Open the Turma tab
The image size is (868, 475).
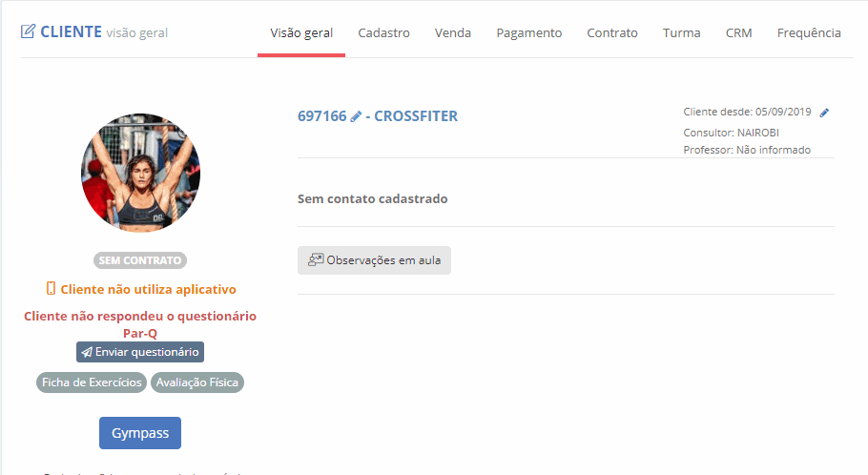(681, 33)
